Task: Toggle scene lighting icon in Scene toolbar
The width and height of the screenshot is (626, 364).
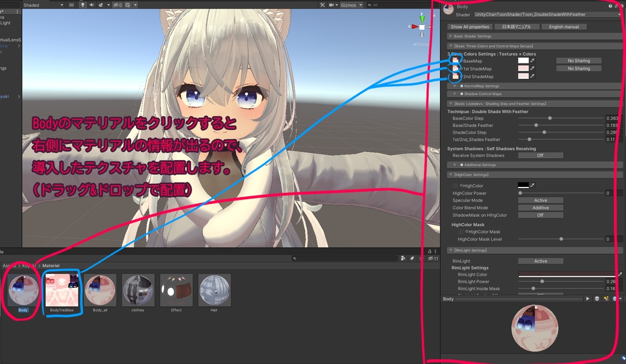Action: pyautogui.click(x=83, y=5)
